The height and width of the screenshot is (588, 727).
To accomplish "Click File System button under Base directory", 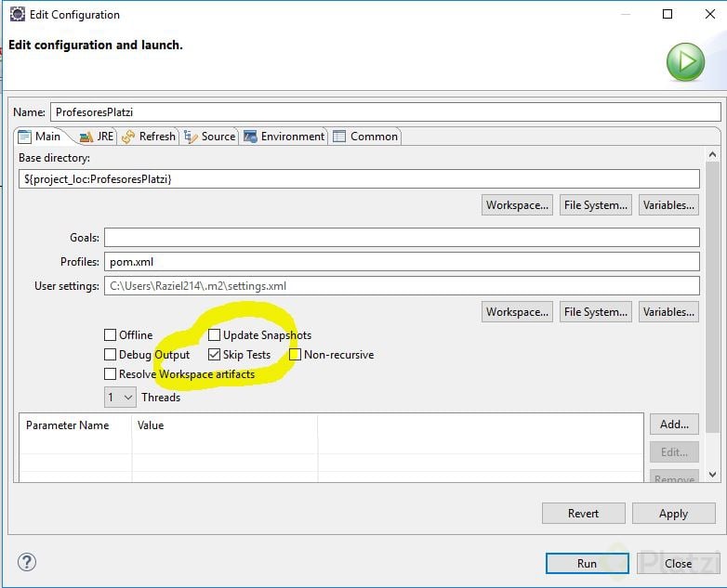I will [596, 204].
